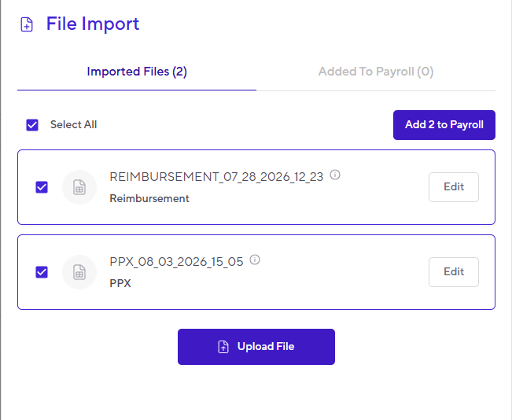Click the PPX_08_03_2026_15_05 file name
Image resolution: width=512 pixels, height=420 pixels.
(176, 262)
